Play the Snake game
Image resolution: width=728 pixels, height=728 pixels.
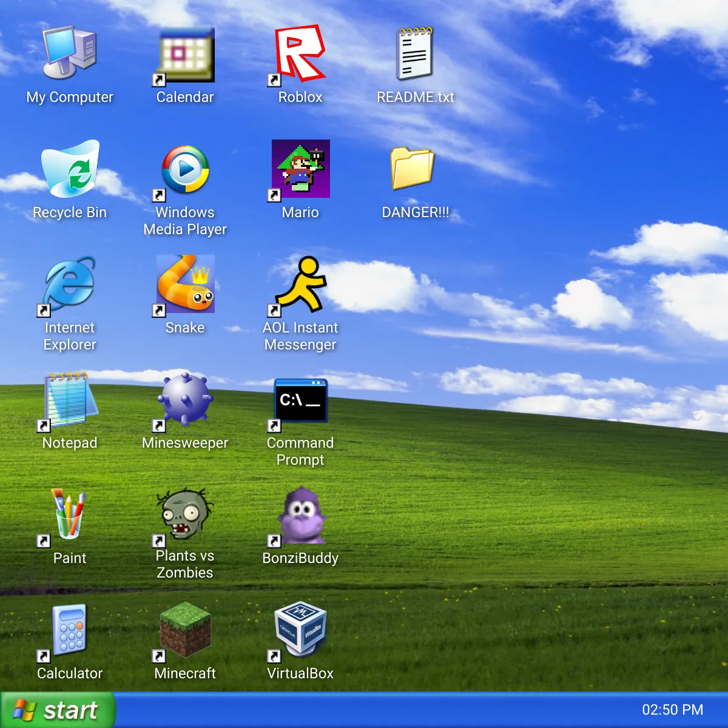(x=185, y=283)
